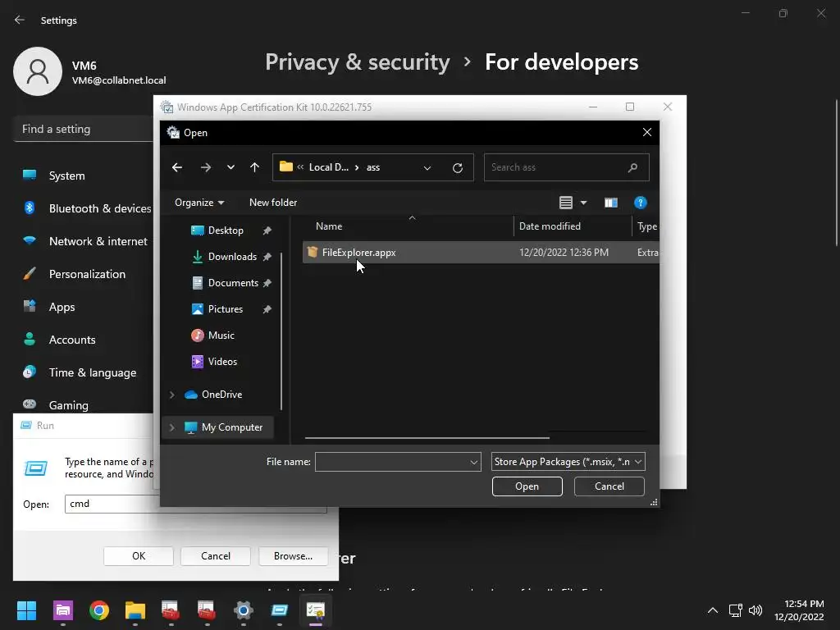Refresh the ass folder view

[458, 167]
